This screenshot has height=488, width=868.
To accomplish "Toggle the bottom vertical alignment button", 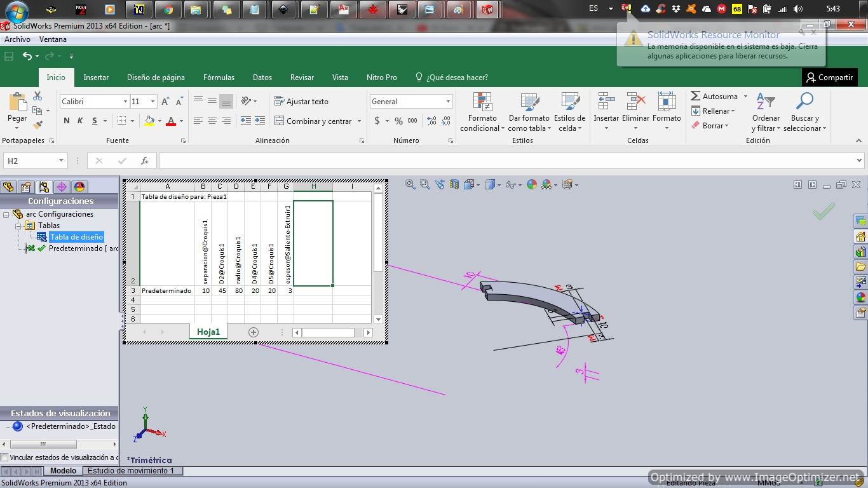I will click(226, 101).
